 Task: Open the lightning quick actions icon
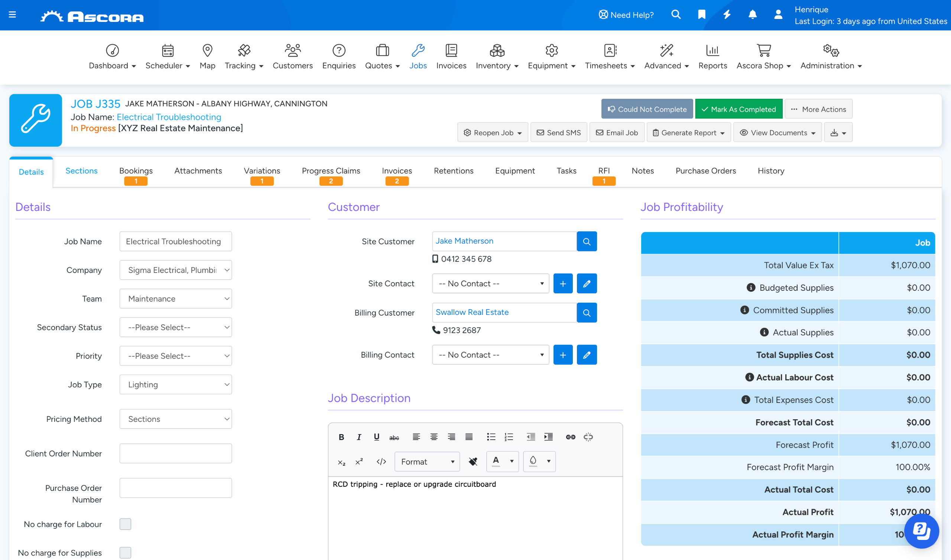[x=727, y=15]
